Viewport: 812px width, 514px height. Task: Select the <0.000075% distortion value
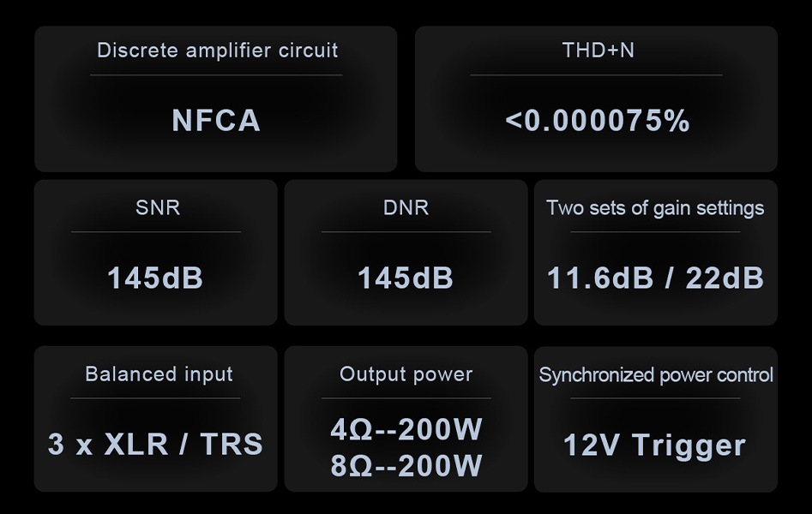coord(598,121)
